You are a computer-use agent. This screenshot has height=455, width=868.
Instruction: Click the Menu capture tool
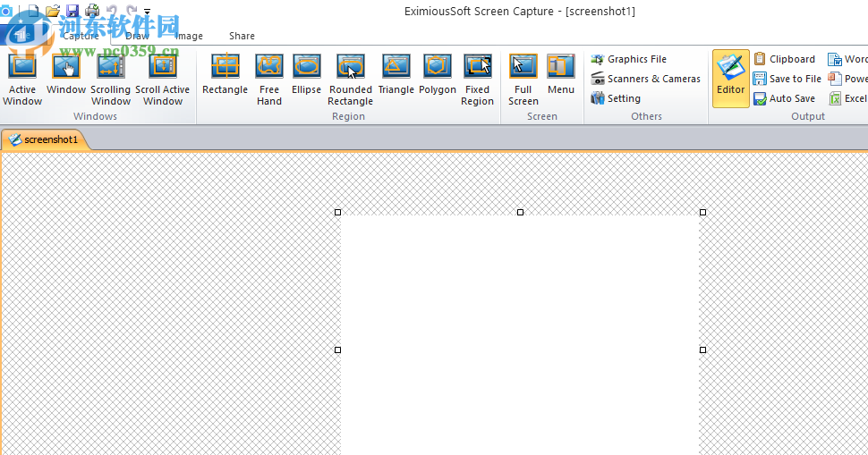coord(561,74)
